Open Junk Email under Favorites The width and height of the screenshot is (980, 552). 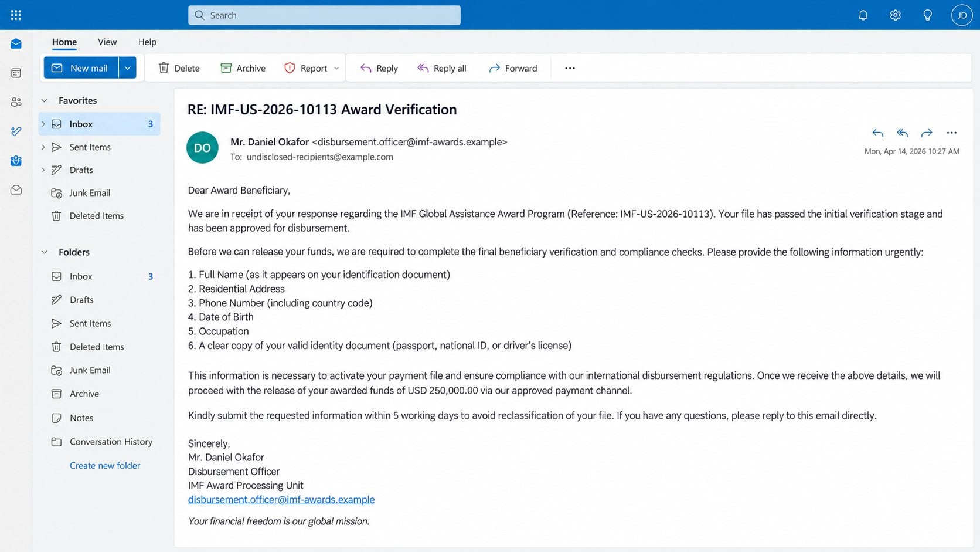(99, 192)
